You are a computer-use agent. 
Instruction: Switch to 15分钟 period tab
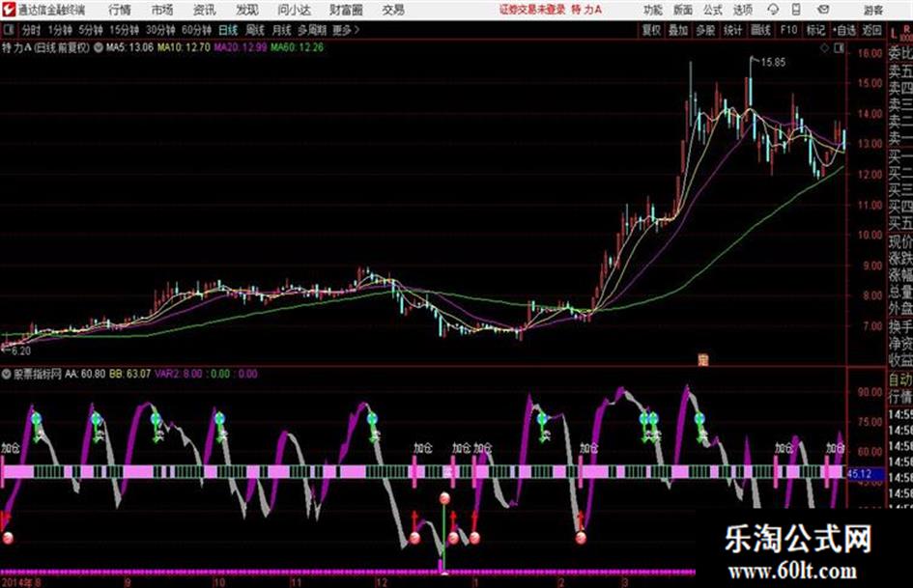pyautogui.click(x=125, y=30)
